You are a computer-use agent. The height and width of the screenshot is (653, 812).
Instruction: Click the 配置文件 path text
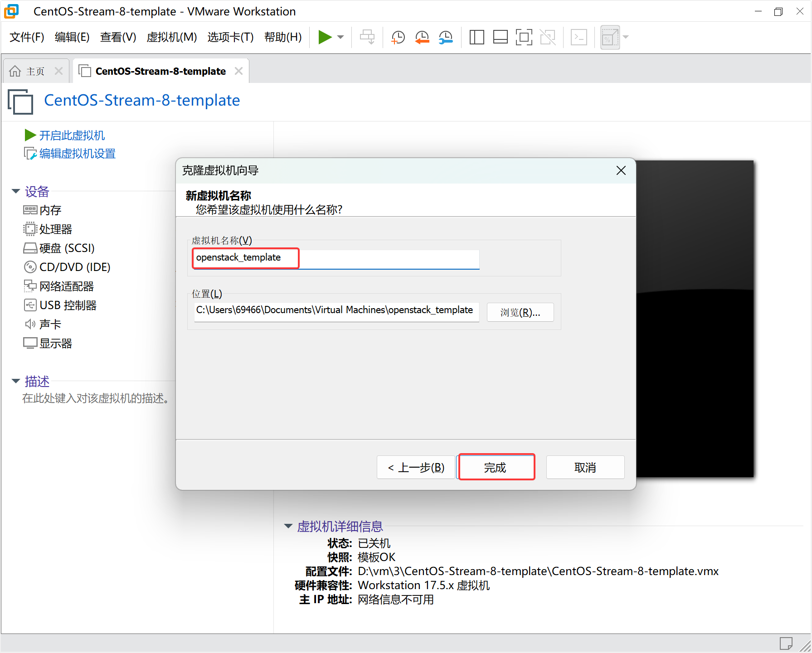click(538, 571)
